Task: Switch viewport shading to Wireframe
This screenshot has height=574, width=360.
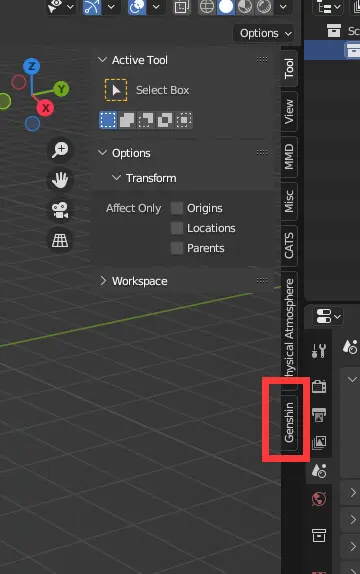Action: 207,7
